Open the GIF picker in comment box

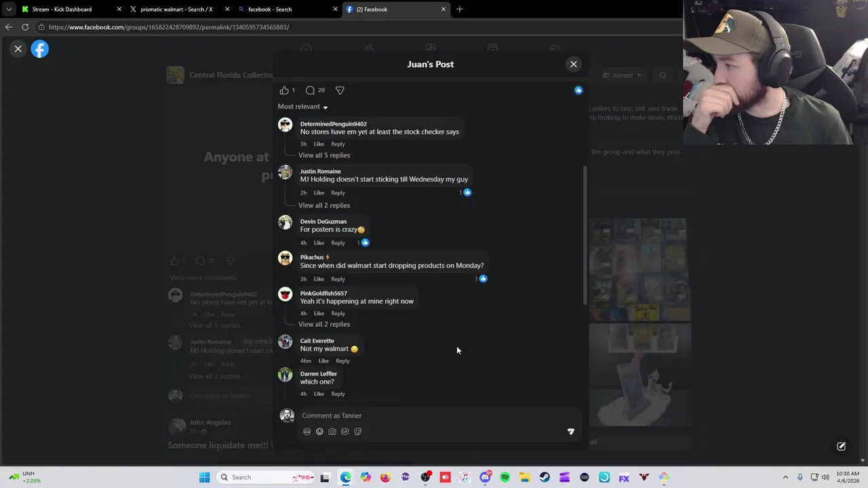(x=345, y=432)
